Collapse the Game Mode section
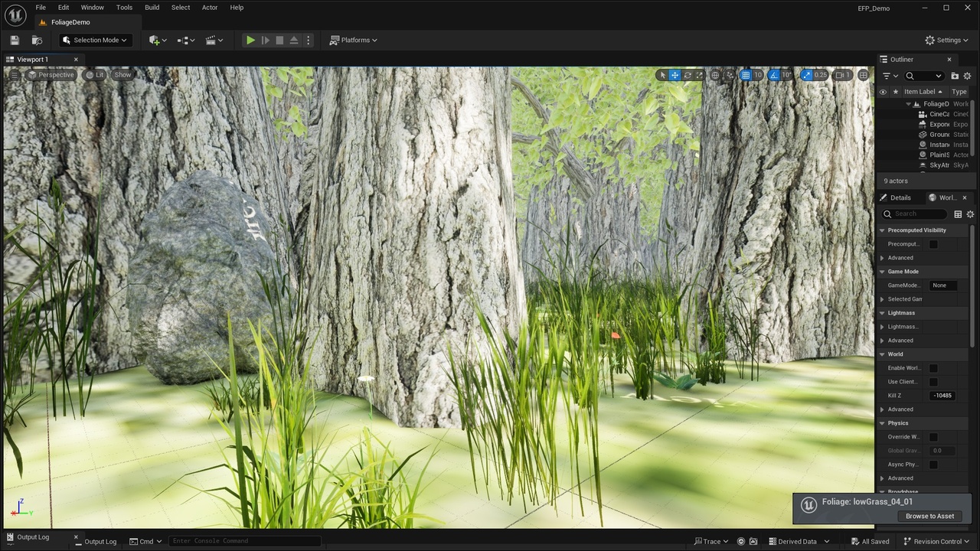This screenshot has height=551, width=980. 882,272
